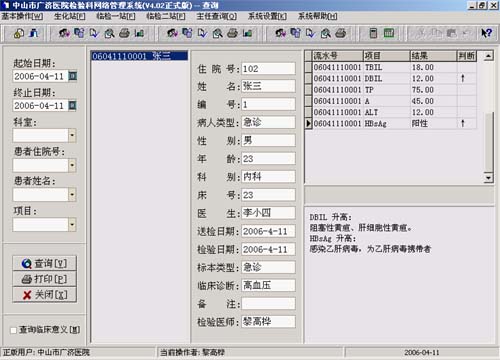This screenshot has width=500, height=360.
Task: Click the magnifier preview icon in the third toolbar group
Action: (217, 33)
